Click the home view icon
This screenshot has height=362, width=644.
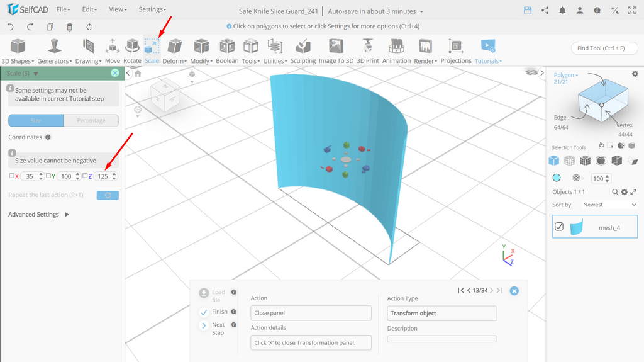(x=138, y=73)
